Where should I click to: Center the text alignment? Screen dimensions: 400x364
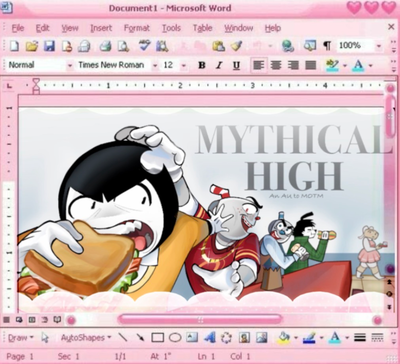coord(276,65)
